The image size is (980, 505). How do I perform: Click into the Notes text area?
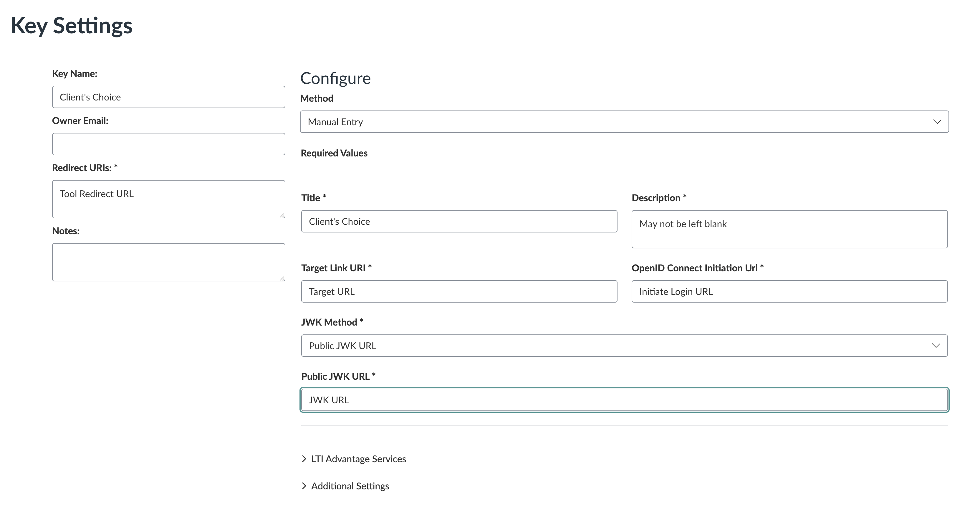pyautogui.click(x=168, y=262)
